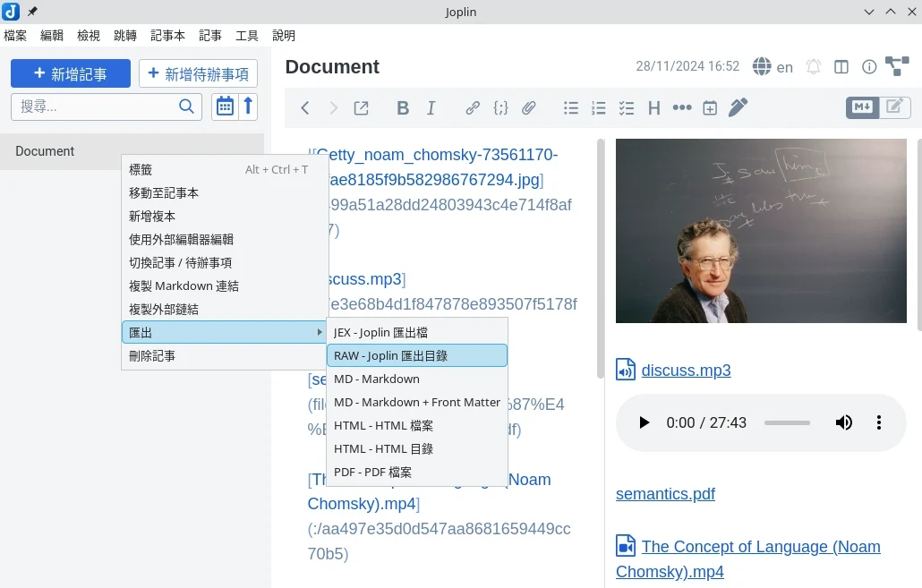Click the insert date time icon
The width and height of the screenshot is (922, 588).
click(710, 108)
